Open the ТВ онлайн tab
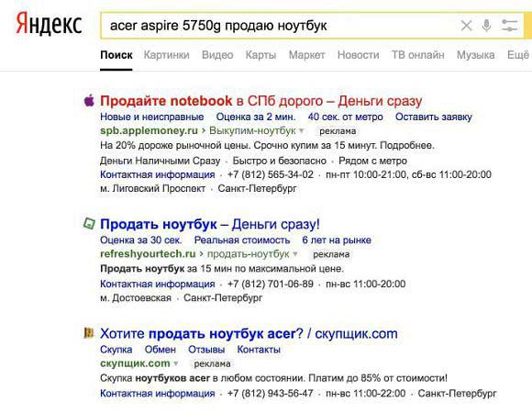Screen dimensions: 532x413 coord(418,55)
